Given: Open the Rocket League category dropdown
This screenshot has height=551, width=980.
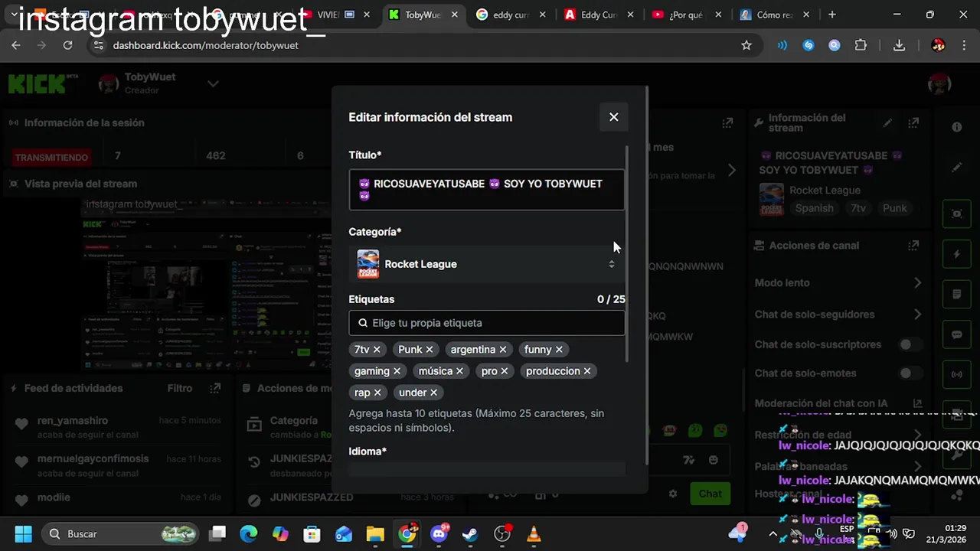Looking at the screenshot, I should [487, 264].
